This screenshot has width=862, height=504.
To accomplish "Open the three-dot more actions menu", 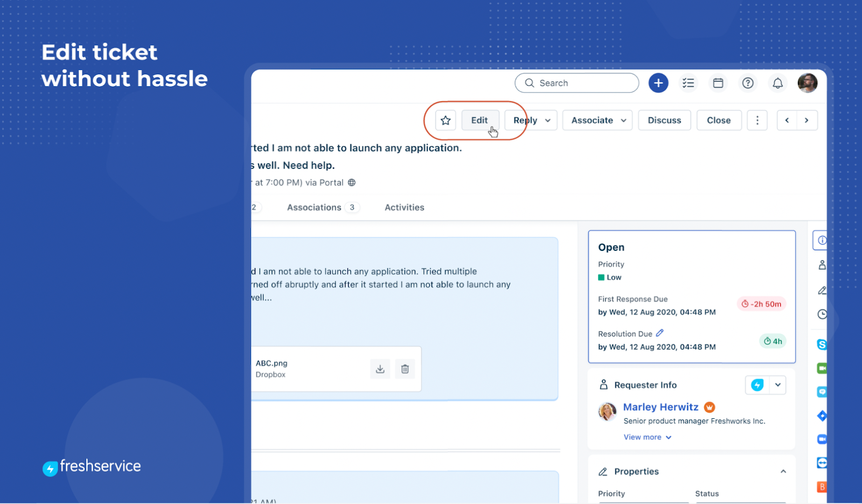I will click(757, 120).
